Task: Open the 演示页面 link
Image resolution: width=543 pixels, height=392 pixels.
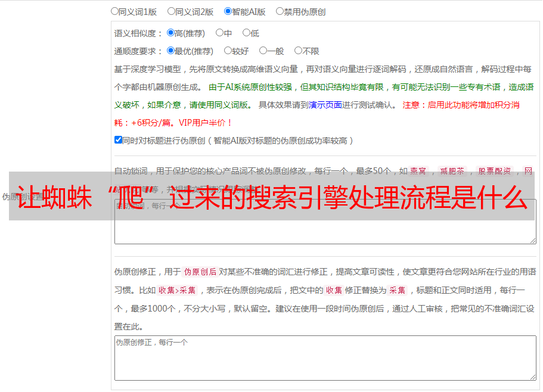Action: (325, 105)
